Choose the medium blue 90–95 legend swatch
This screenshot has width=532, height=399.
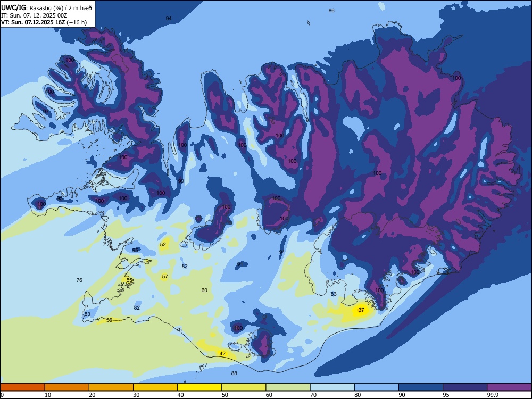click(x=421, y=387)
